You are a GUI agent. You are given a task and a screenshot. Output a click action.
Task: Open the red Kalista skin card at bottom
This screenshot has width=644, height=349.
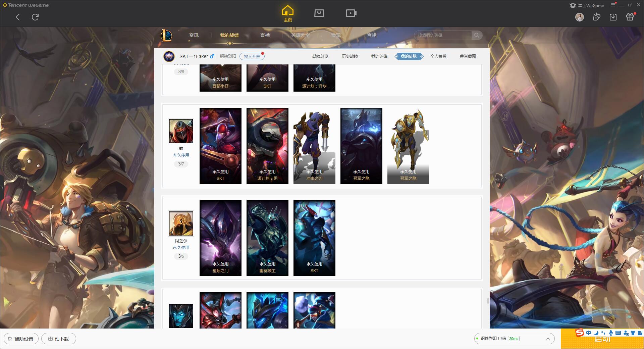tap(220, 310)
